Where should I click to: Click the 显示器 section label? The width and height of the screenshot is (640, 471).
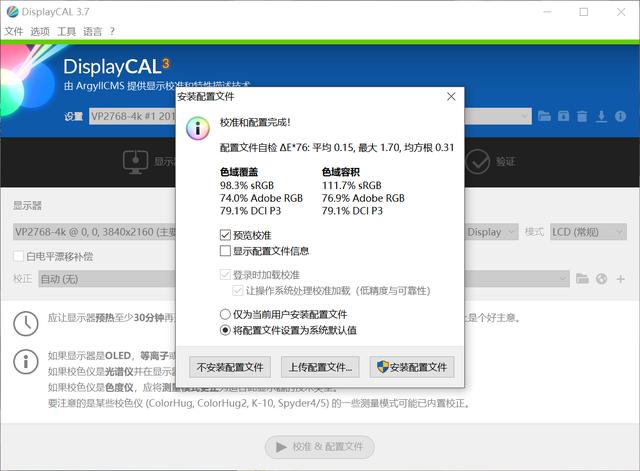point(27,205)
